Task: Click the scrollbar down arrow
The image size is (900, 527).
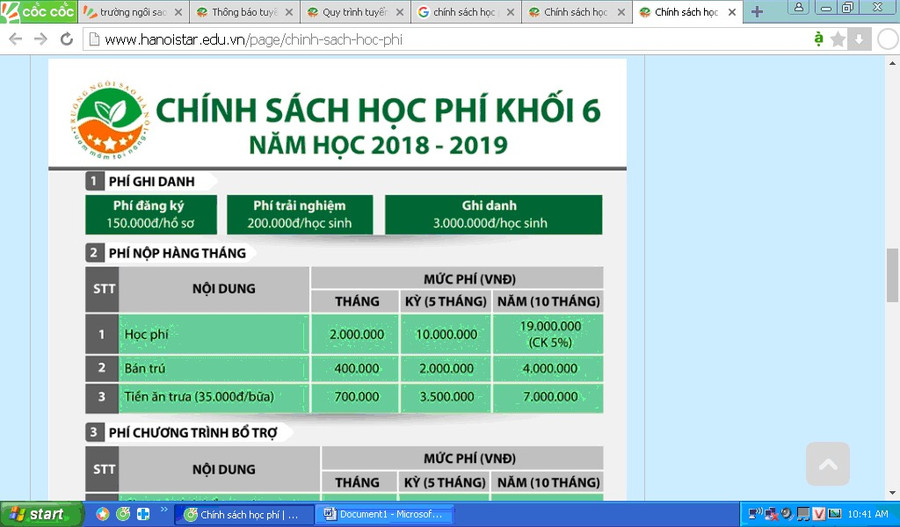Action: coord(892,493)
